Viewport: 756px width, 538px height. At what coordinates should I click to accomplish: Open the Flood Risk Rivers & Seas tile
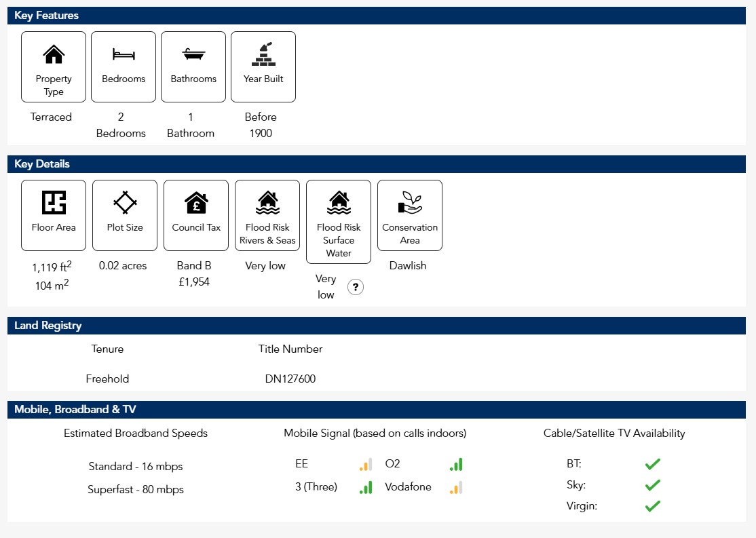coord(267,215)
